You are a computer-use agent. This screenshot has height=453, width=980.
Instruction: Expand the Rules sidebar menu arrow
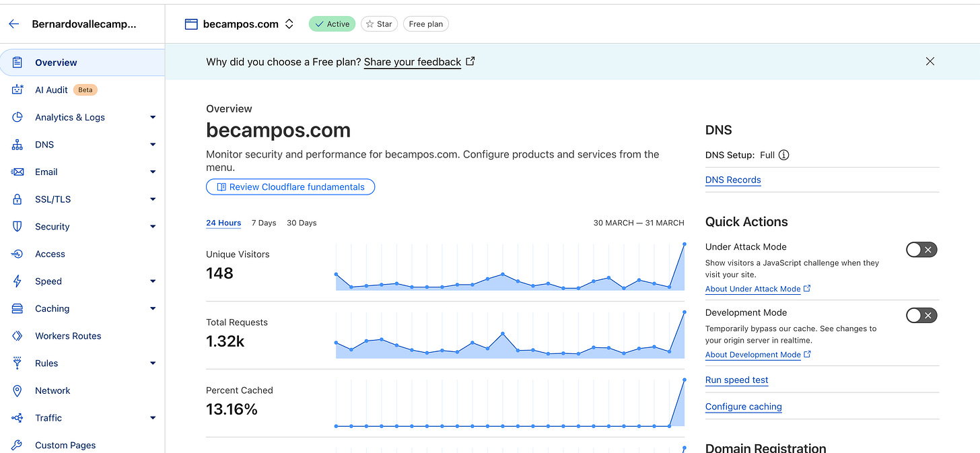click(153, 363)
